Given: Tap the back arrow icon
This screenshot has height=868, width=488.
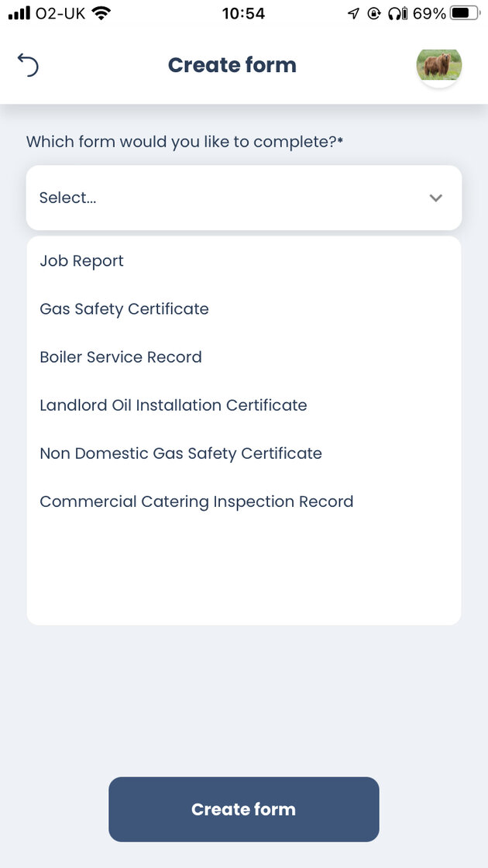Looking at the screenshot, I should pos(28,66).
